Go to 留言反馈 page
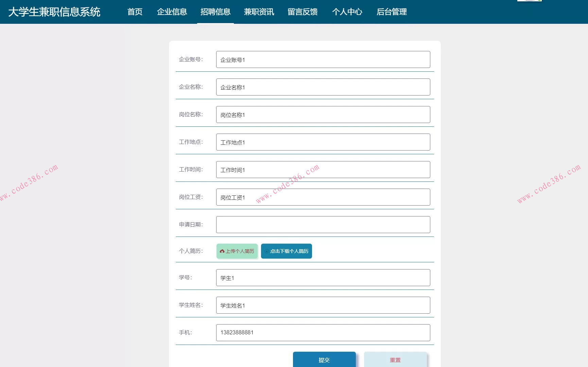Screen dimensions: 588x367 302,12
